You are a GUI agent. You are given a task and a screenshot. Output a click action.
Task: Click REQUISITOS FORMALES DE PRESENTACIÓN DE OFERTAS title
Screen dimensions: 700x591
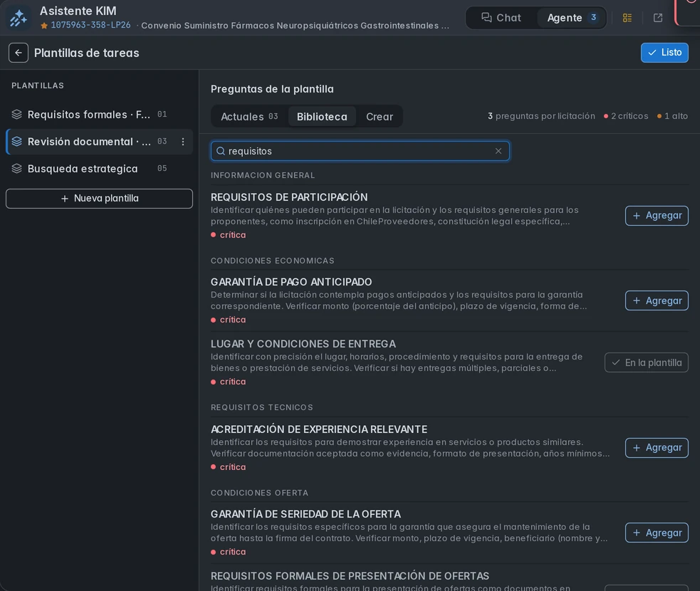pyautogui.click(x=350, y=576)
